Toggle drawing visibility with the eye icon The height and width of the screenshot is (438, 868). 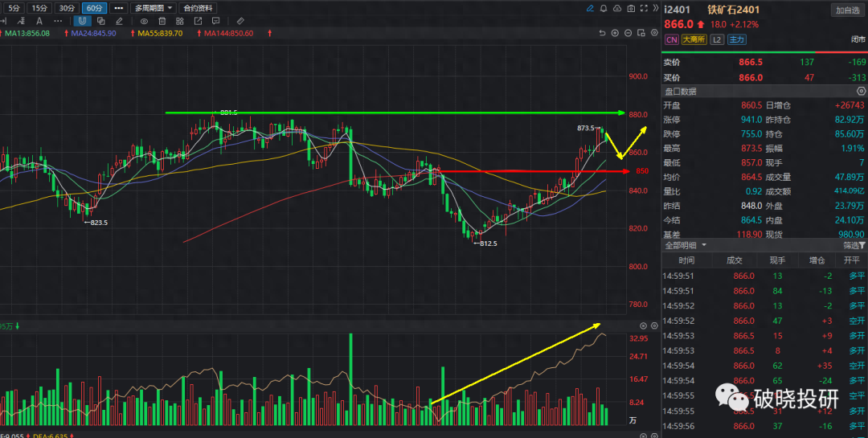point(144,20)
